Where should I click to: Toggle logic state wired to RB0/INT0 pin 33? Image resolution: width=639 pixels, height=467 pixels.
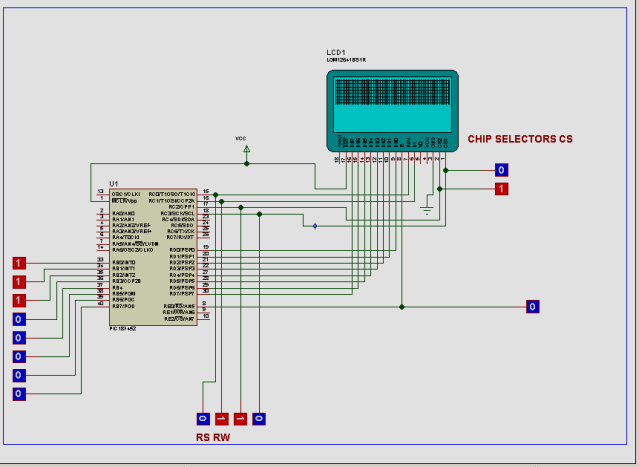click(x=19, y=263)
